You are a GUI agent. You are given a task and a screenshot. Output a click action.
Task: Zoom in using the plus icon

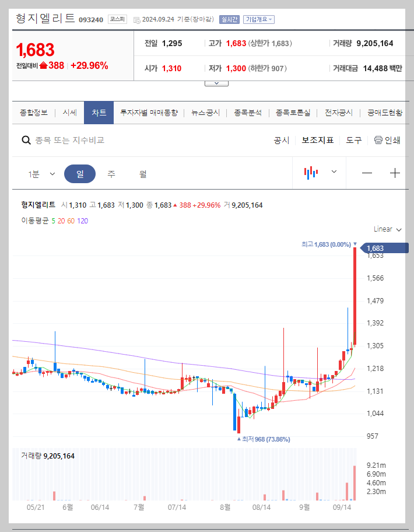tap(395, 173)
